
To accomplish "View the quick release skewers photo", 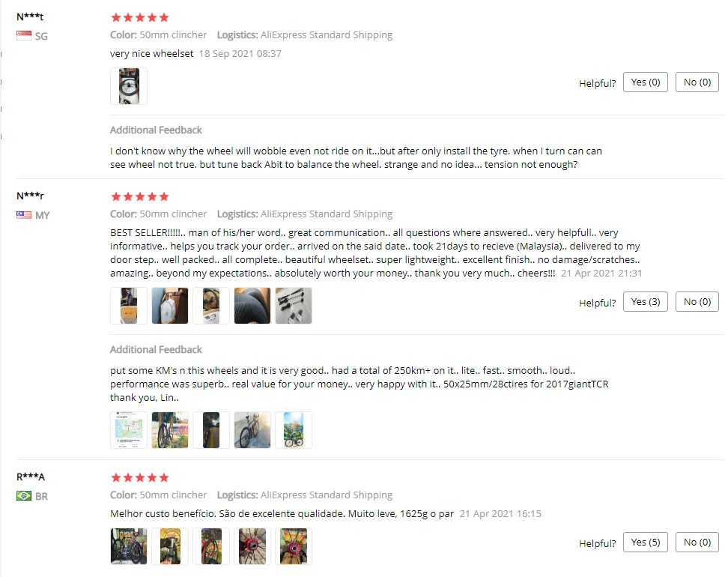I will 294,306.
